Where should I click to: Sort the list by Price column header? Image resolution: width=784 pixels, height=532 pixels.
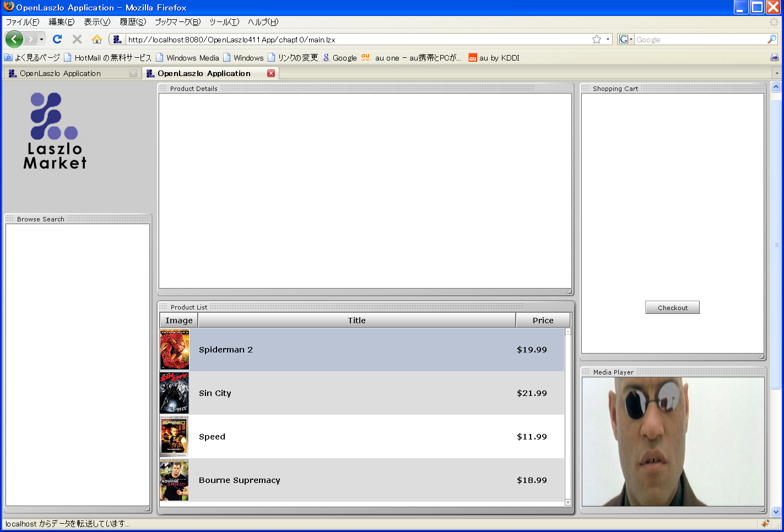[543, 321]
